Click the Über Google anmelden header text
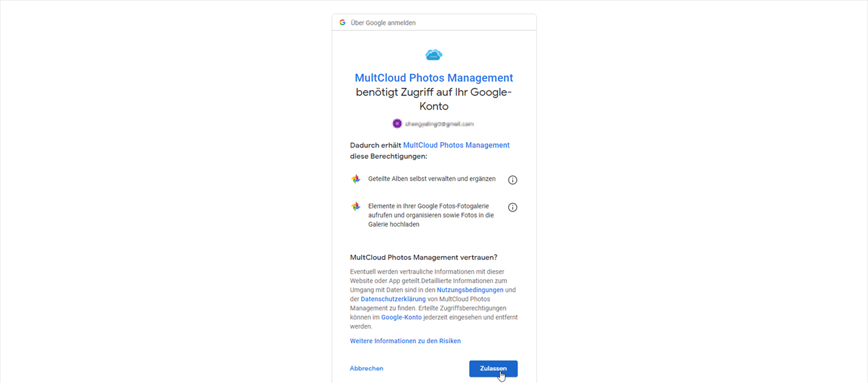This screenshot has width=868, height=383. [x=383, y=23]
